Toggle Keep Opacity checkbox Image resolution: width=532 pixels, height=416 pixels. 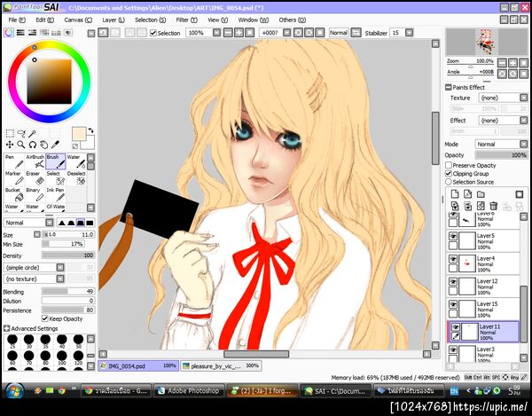click(45, 318)
